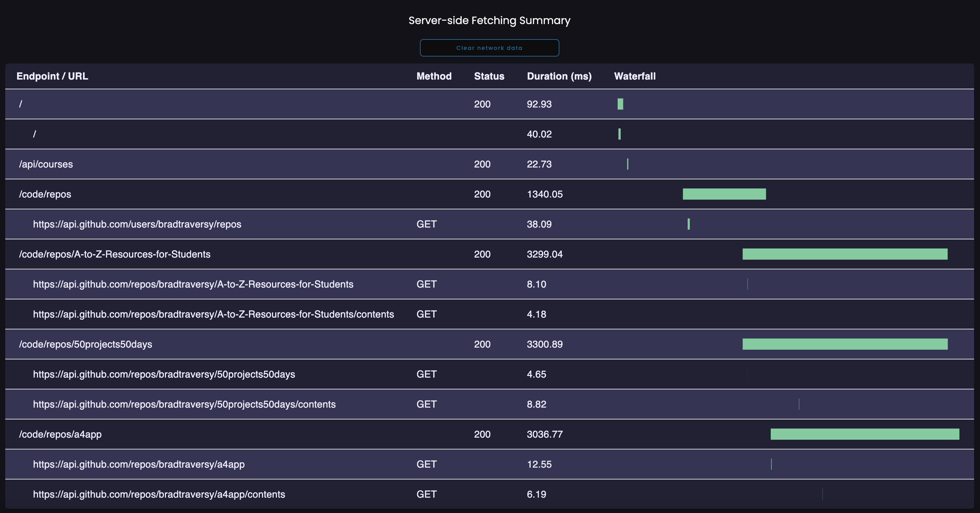The width and height of the screenshot is (980, 513).
Task: Select the /code/repos endpoint row
Action: (x=45, y=194)
